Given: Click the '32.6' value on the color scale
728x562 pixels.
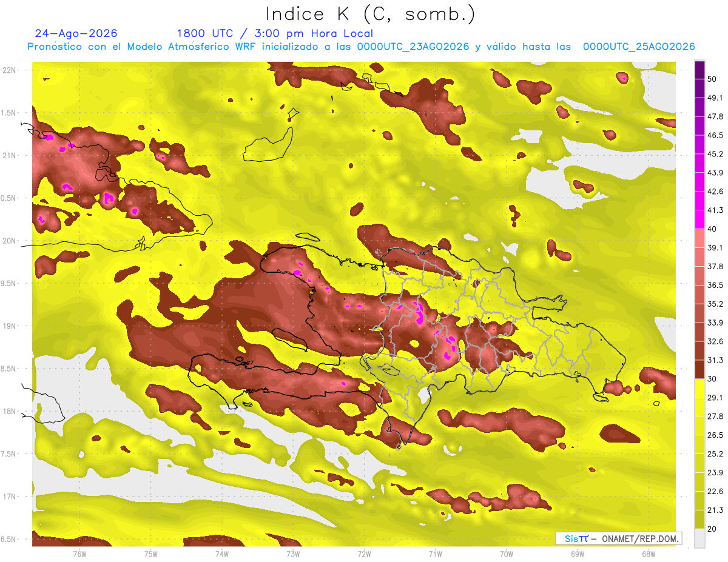Looking at the screenshot, I should pyautogui.click(x=715, y=341).
